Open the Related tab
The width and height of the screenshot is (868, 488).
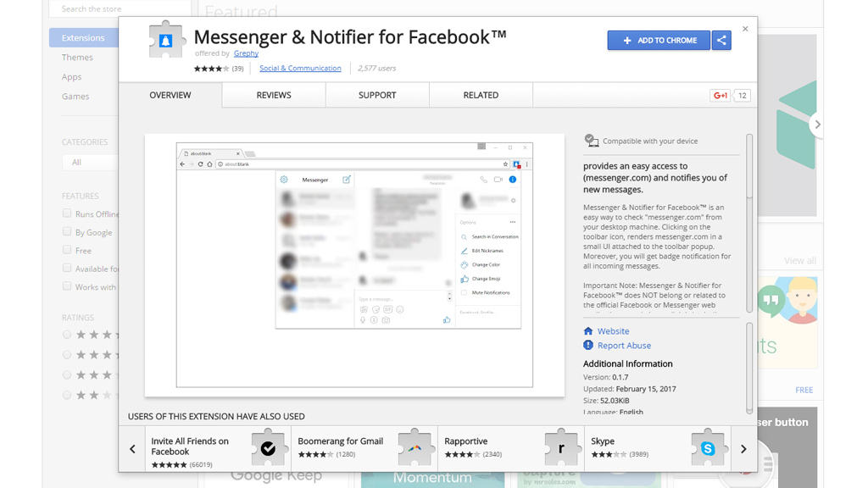481,95
